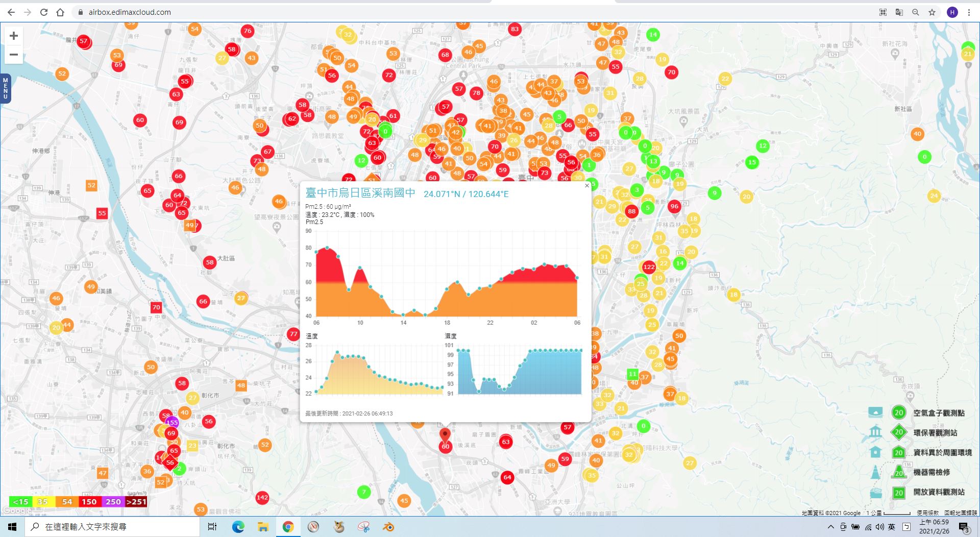Toggle the 開放資料觀測站 folder layer icon

[875, 492]
